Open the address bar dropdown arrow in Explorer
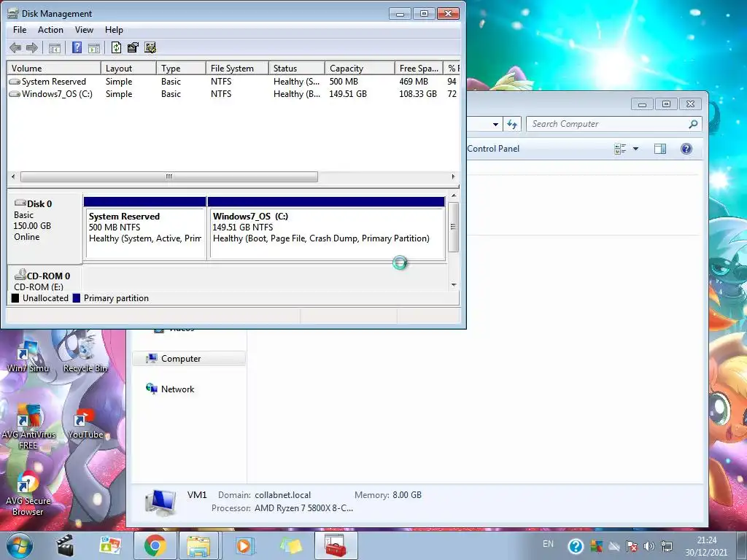 [x=495, y=124]
